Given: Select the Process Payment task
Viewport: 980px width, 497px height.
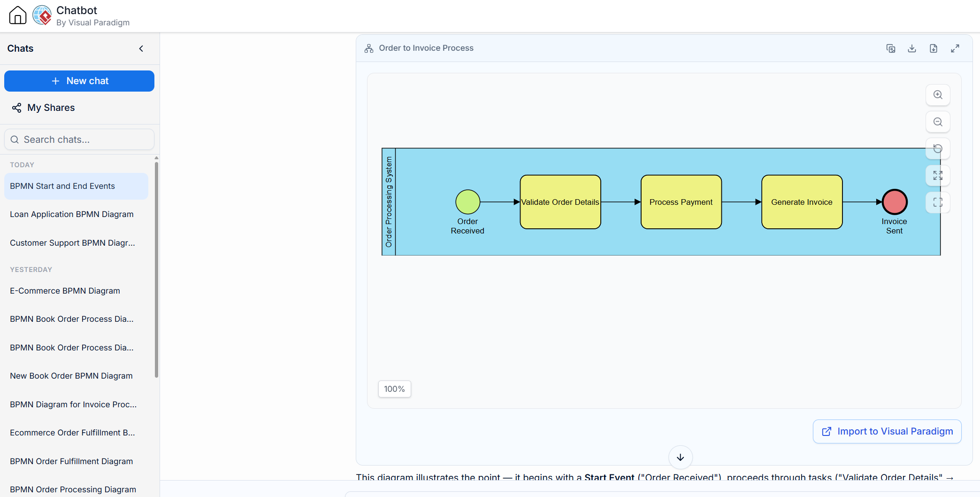Looking at the screenshot, I should (x=681, y=202).
